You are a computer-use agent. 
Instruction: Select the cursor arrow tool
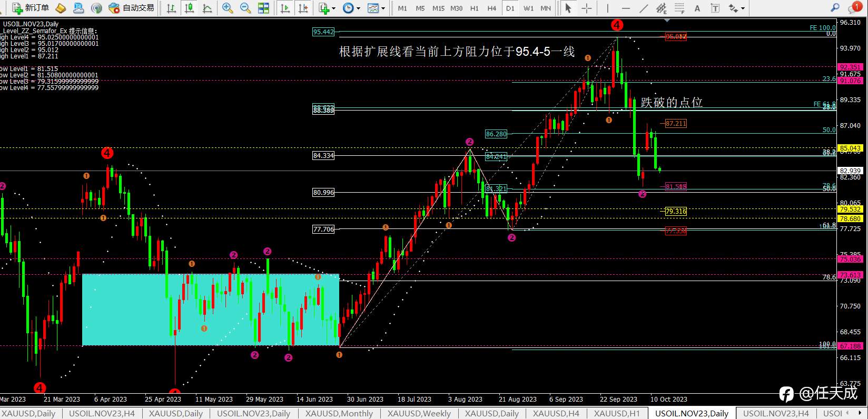pyautogui.click(x=568, y=8)
